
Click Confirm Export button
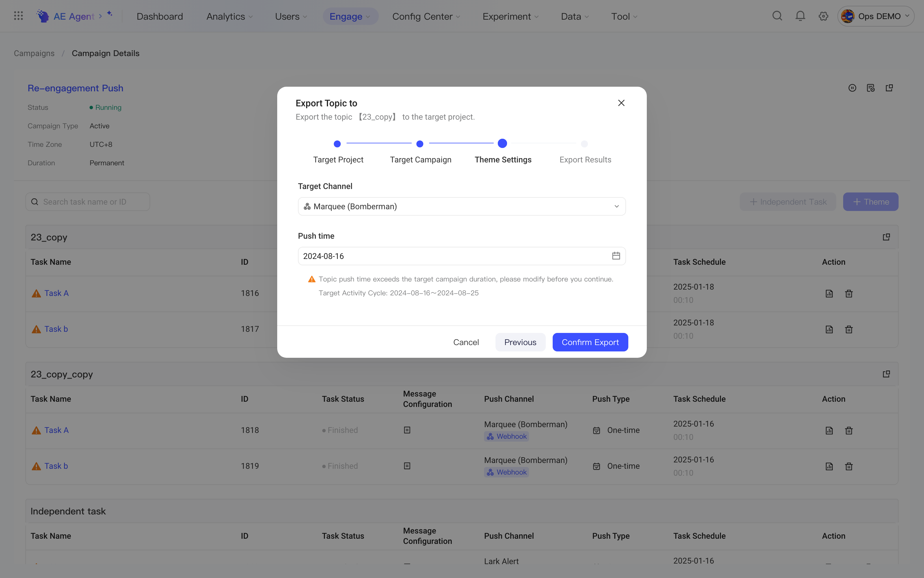click(x=590, y=342)
